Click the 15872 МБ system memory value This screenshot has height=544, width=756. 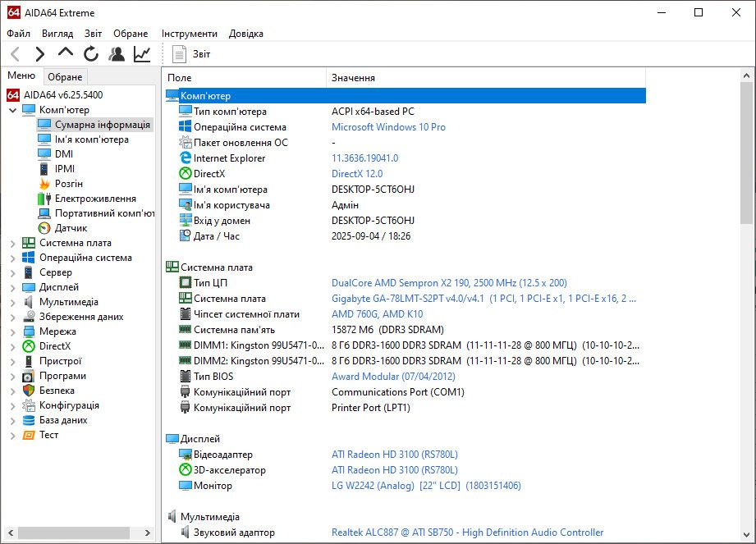(387, 330)
